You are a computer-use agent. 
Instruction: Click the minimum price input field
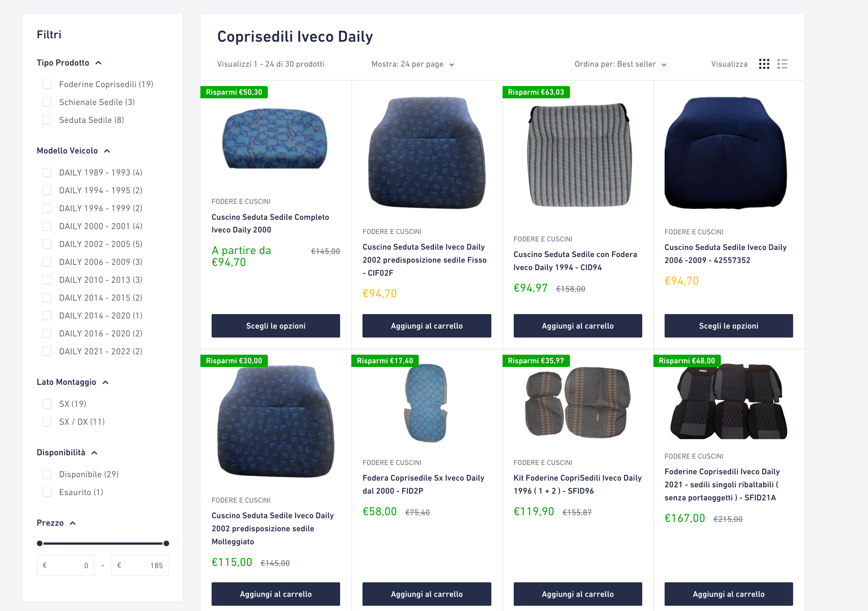tap(66, 566)
